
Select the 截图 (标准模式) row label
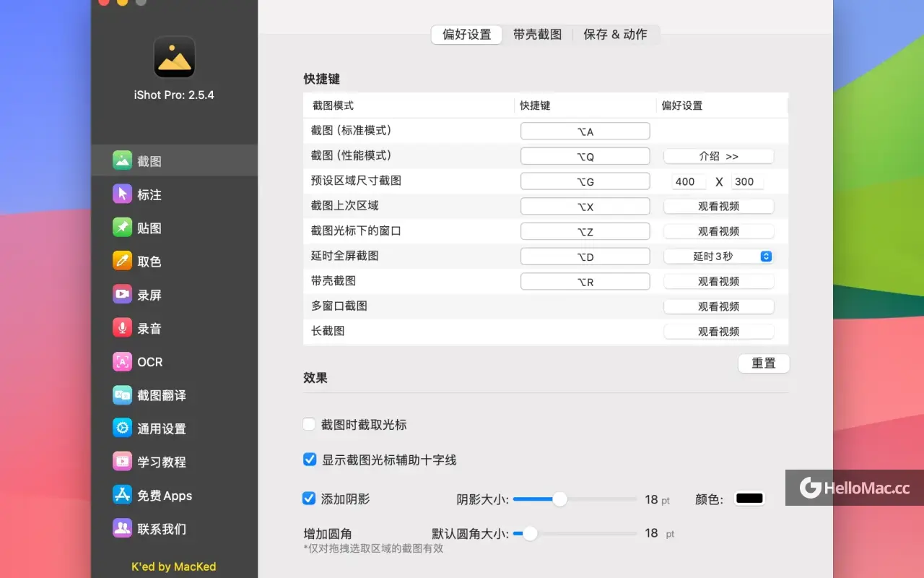tap(351, 131)
